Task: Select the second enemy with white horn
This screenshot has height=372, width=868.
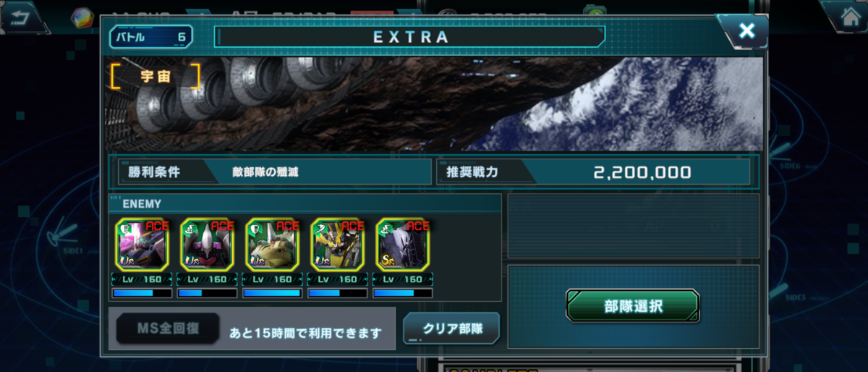Action: point(207,245)
